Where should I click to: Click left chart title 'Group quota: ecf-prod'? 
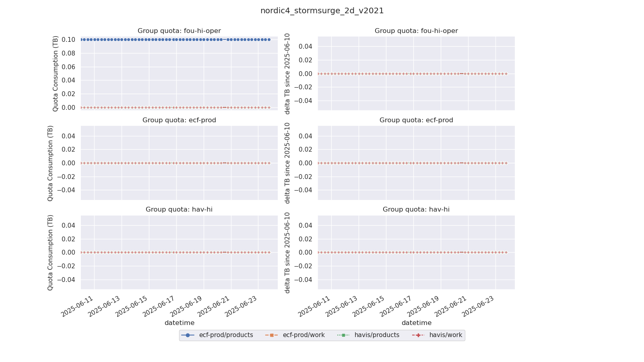pyautogui.click(x=179, y=120)
